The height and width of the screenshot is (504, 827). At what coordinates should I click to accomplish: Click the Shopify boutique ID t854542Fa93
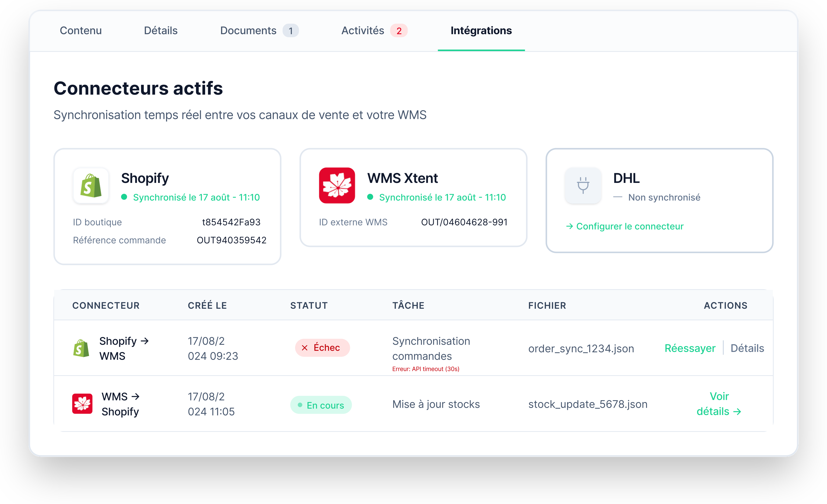click(x=231, y=222)
